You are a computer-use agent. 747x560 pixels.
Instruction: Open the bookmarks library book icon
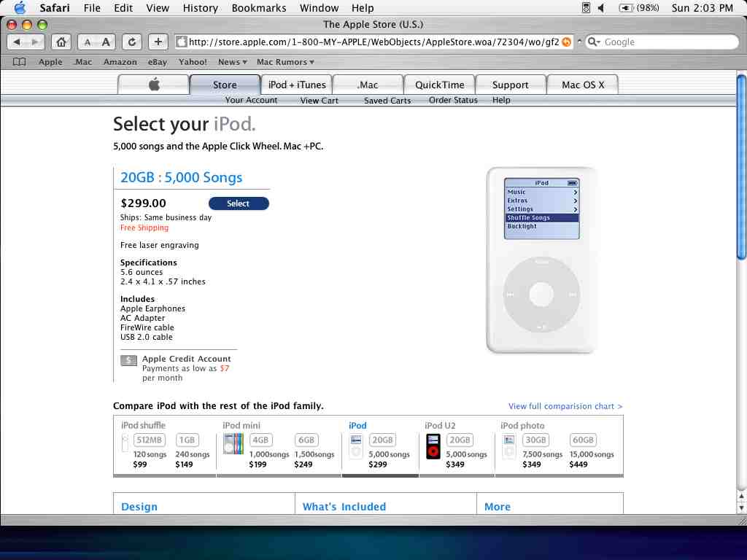(19, 61)
